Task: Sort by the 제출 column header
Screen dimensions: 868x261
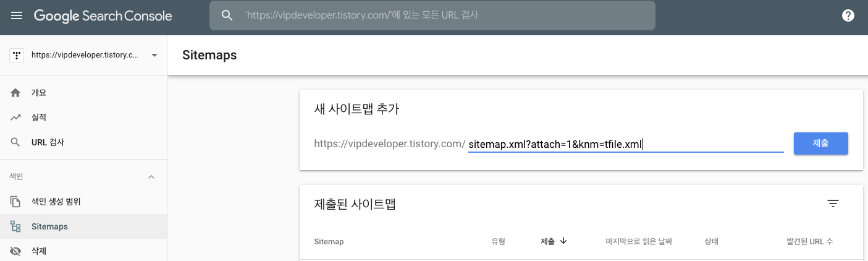Action: [x=547, y=242]
